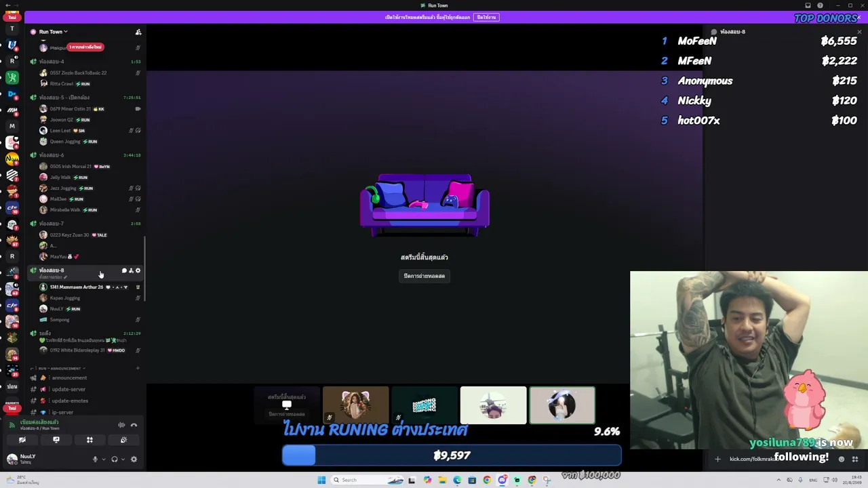Open the inbox icon in title bar
Viewport: 868px width, 488px height.
click(808, 5)
